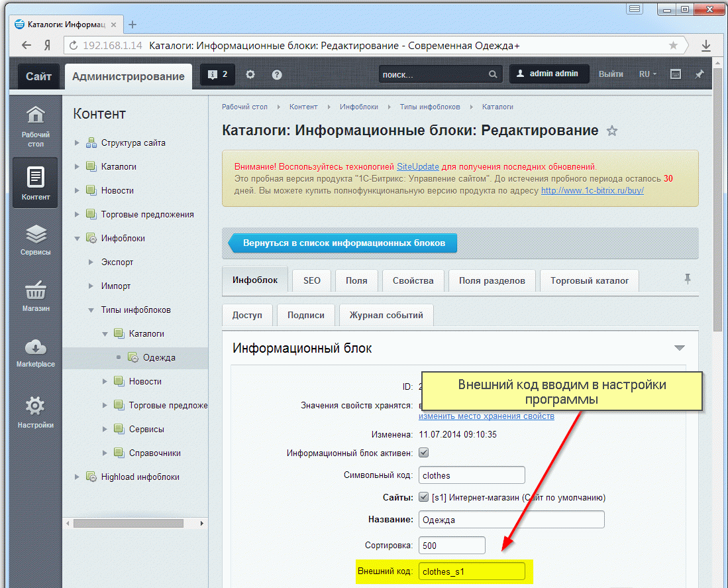Expand Новости top-level tree node
The image size is (728, 588).
tap(77, 190)
